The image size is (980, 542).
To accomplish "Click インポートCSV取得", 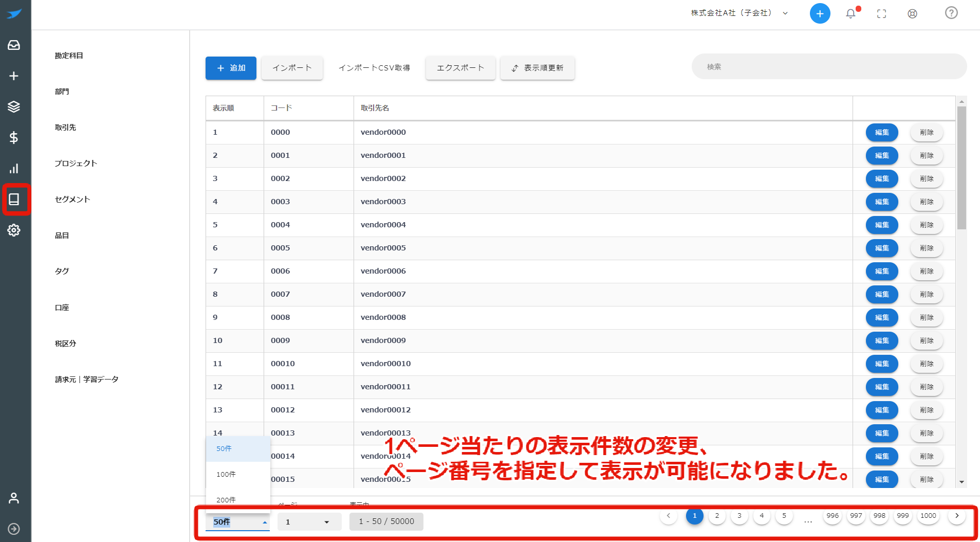I will pyautogui.click(x=374, y=68).
